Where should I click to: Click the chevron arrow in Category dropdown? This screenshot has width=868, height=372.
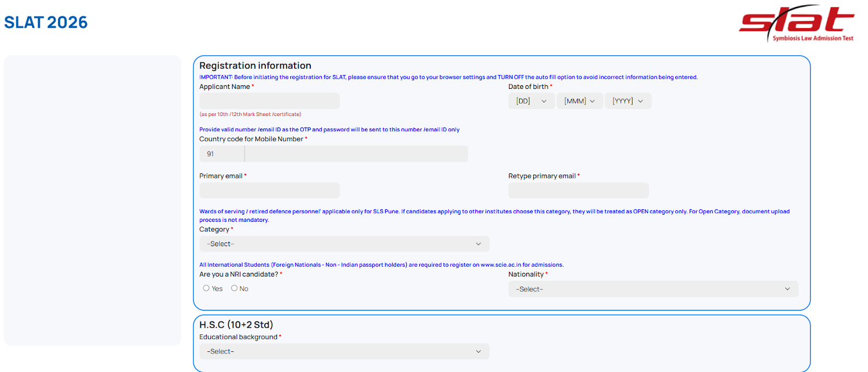point(478,244)
